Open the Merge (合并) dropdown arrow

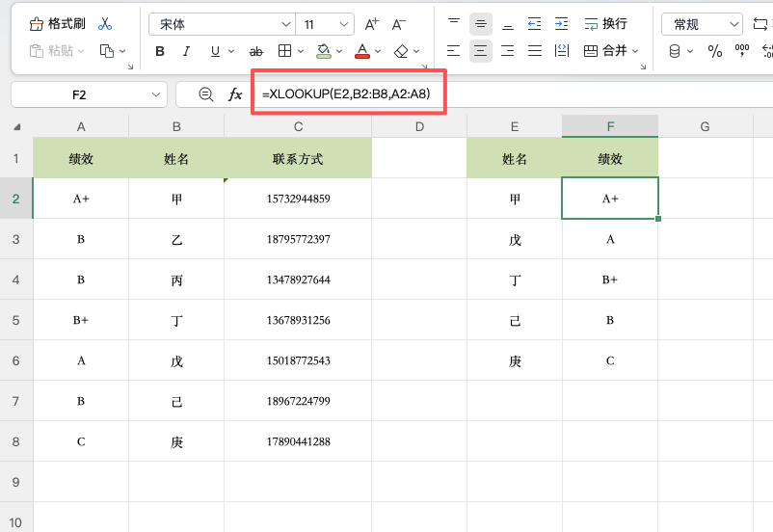[635, 51]
